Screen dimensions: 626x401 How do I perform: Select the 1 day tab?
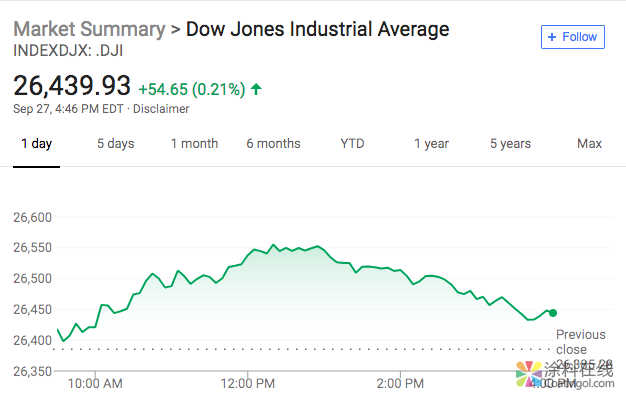click(36, 144)
